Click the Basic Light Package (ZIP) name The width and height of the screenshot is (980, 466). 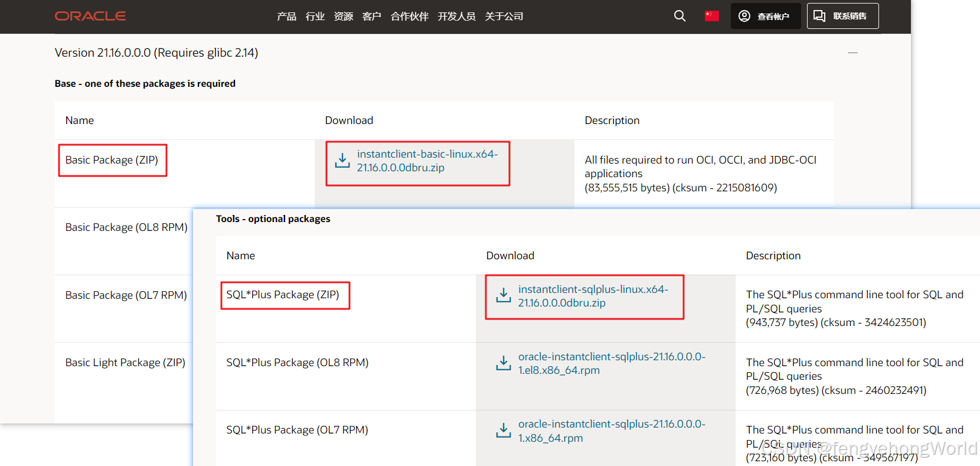pos(125,363)
